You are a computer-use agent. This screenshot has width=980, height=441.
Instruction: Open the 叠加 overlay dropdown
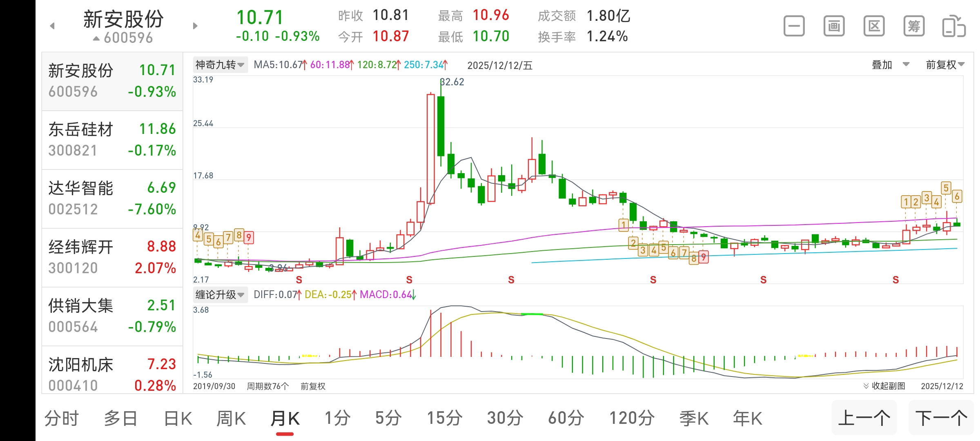pyautogui.click(x=889, y=65)
